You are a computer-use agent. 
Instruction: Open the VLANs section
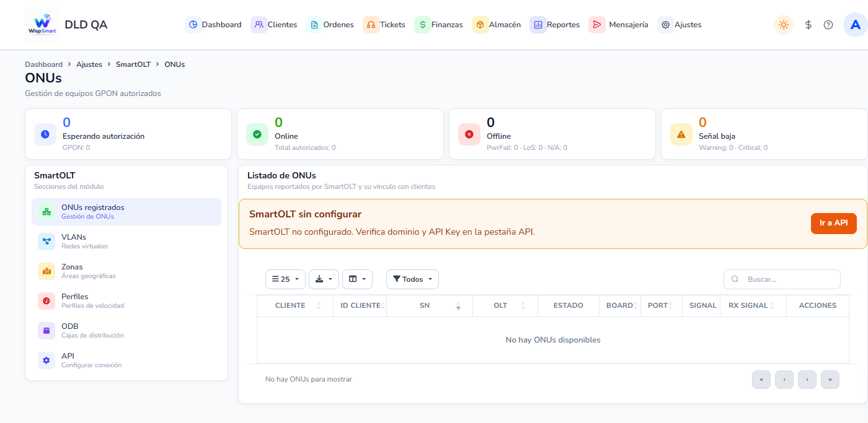point(126,242)
